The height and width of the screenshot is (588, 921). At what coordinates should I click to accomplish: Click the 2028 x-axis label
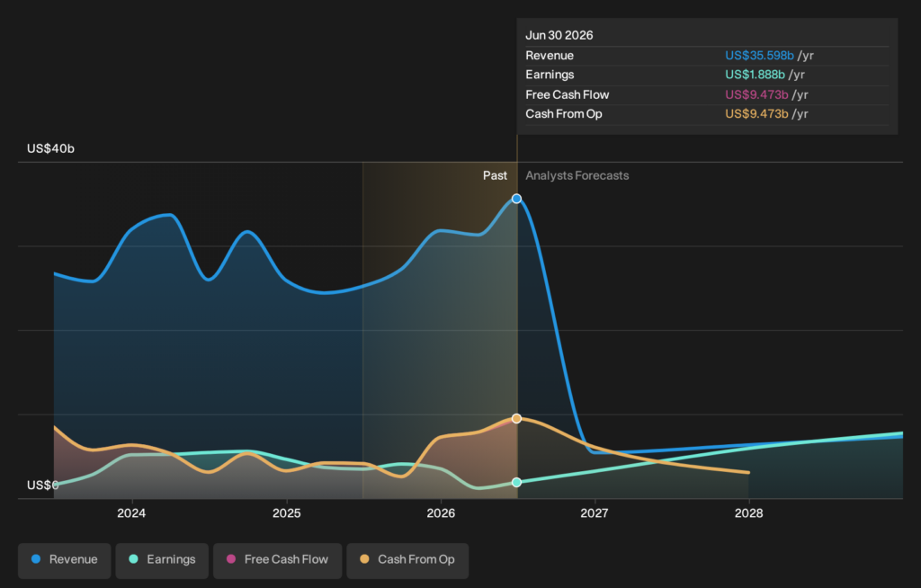tap(749, 512)
